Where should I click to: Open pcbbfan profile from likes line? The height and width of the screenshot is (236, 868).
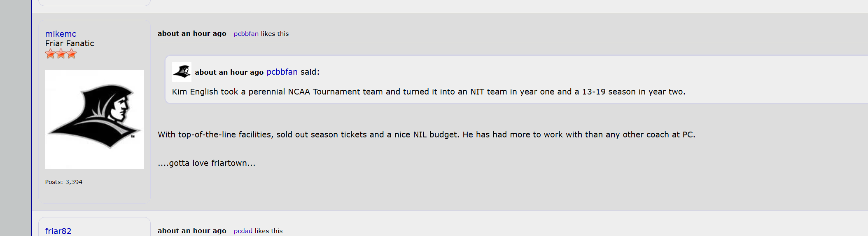[246, 34]
